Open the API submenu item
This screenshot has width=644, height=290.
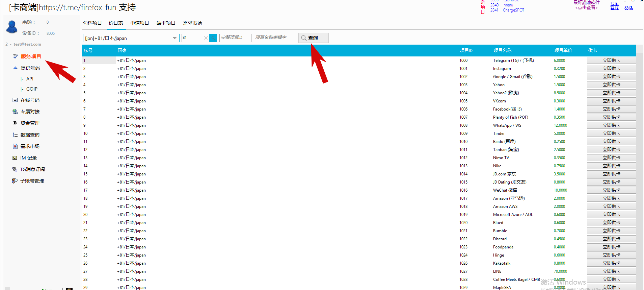pos(30,79)
